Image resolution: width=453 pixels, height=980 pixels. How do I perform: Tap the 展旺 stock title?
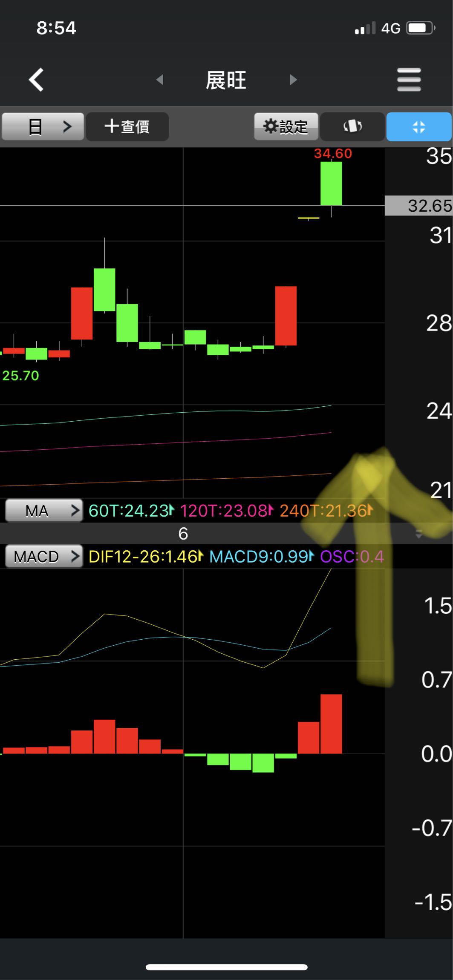point(226,80)
